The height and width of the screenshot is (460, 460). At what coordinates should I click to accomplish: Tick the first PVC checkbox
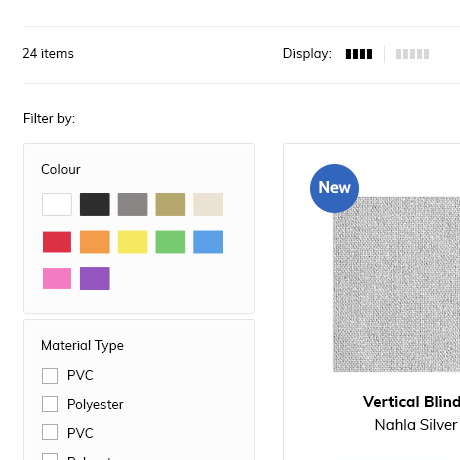pos(50,376)
